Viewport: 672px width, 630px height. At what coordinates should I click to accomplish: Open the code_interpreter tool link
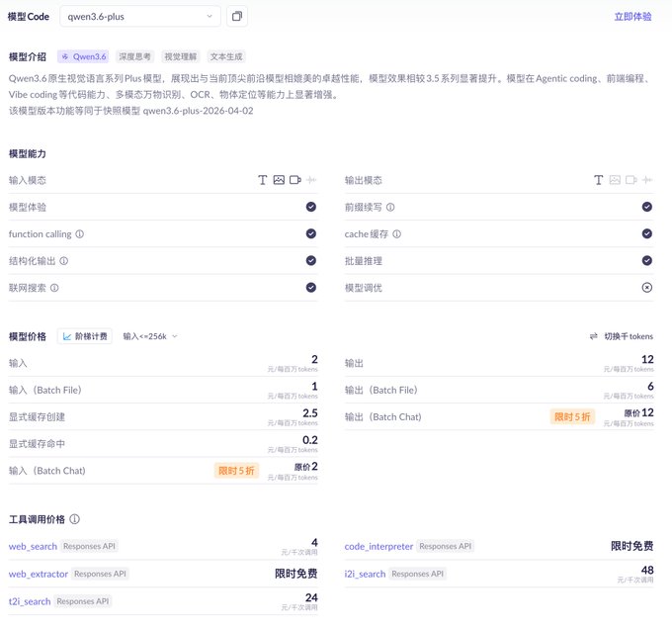[378, 546]
